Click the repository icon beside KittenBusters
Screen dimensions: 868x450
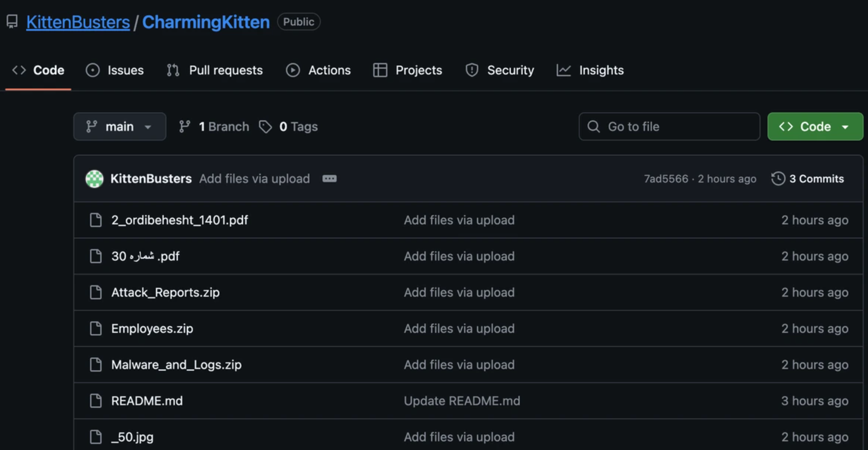(12, 22)
